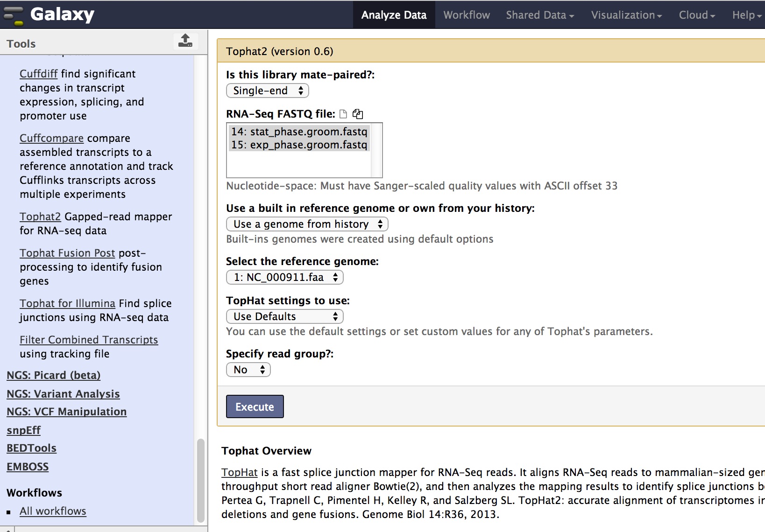Viewport: 765px width, 532px height.
Task: Open the Select the reference genome dropdown
Action: [x=285, y=277]
